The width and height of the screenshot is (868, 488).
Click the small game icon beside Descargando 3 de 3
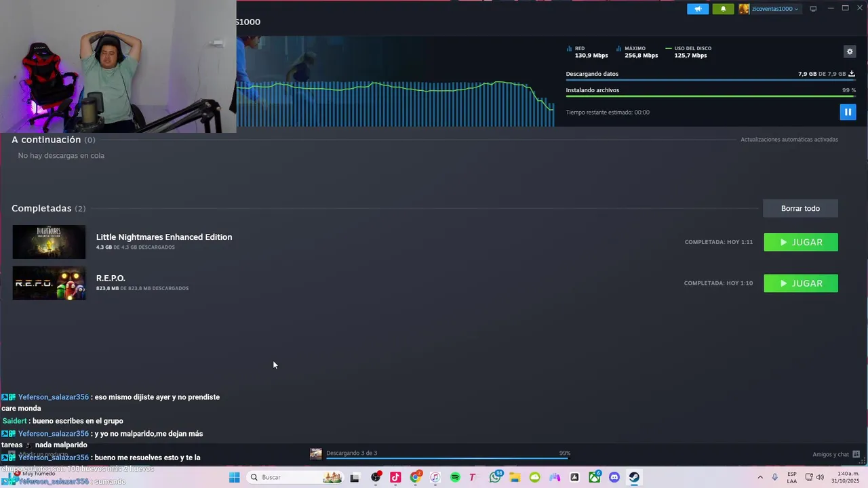point(316,453)
